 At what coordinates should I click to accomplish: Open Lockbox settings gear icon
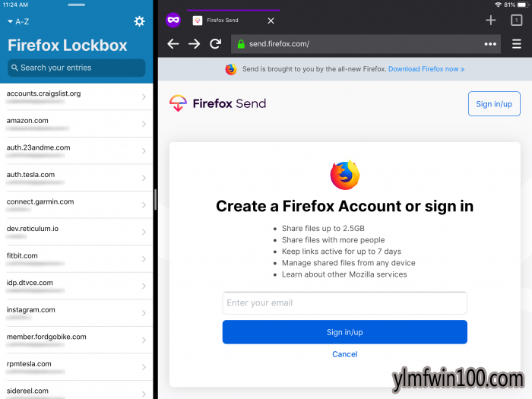pos(139,21)
